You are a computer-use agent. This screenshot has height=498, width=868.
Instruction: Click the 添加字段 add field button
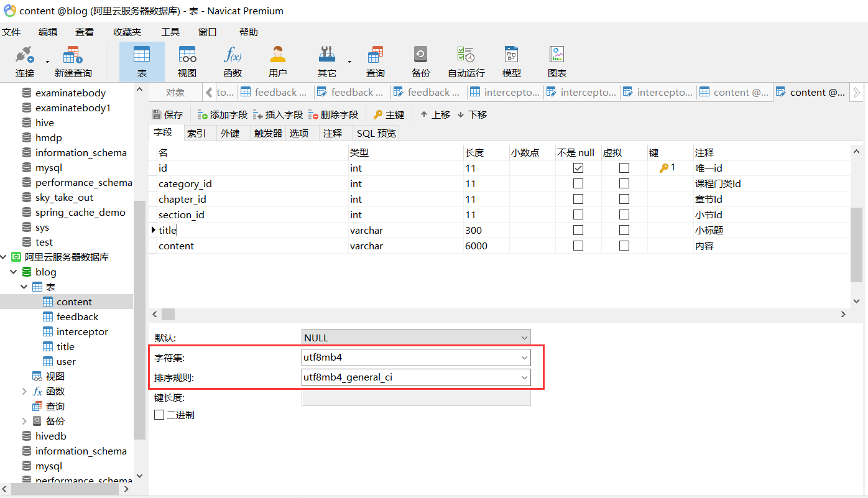(x=222, y=114)
